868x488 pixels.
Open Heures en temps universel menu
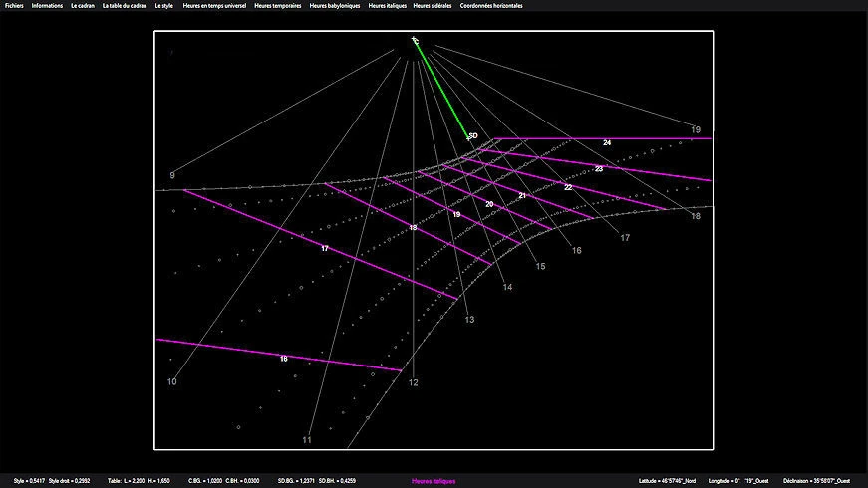pos(215,6)
